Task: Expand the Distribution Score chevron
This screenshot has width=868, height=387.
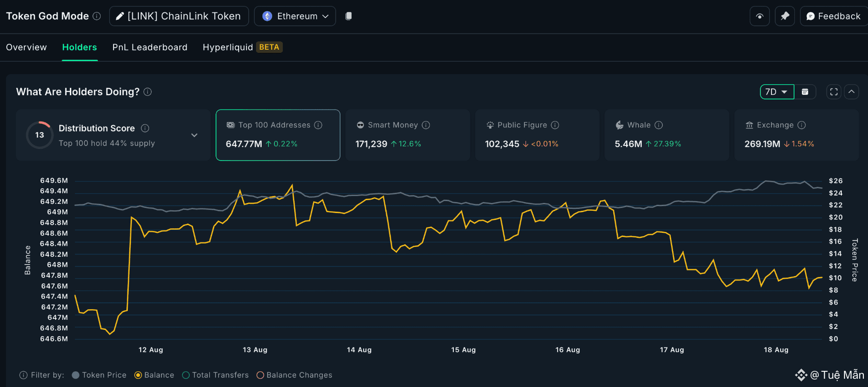Action: tap(194, 135)
